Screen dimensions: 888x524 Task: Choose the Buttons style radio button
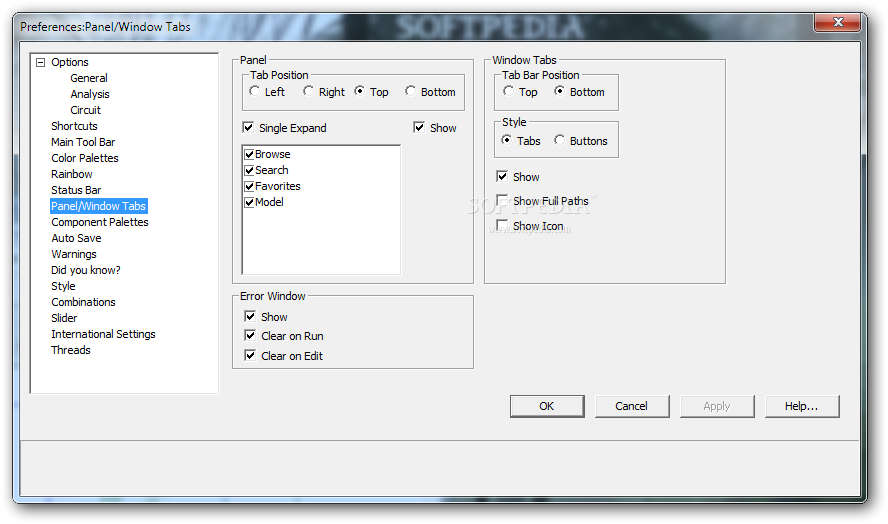pos(560,140)
